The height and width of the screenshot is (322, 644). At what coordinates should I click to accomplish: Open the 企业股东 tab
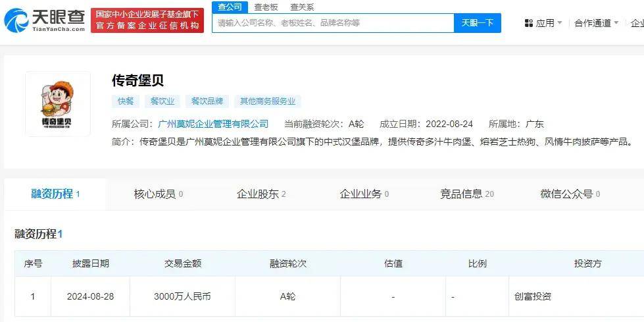(261, 194)
